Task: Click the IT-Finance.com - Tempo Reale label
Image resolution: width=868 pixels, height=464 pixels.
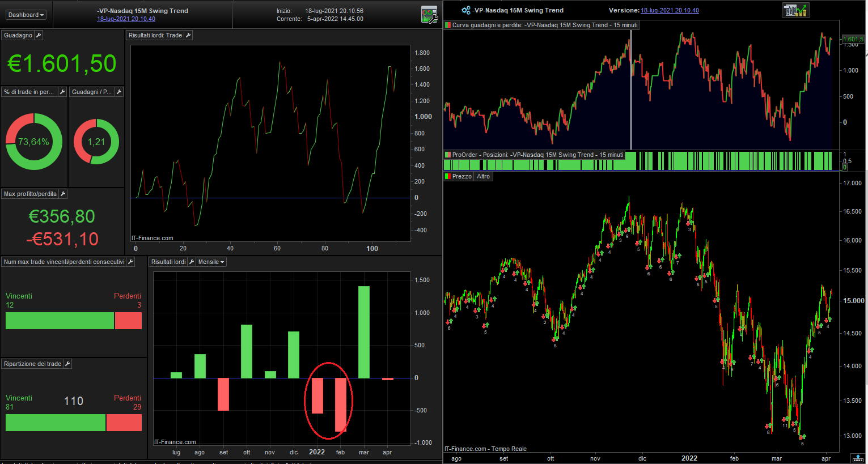Action: pyautogui.click(x=485, y=449)
